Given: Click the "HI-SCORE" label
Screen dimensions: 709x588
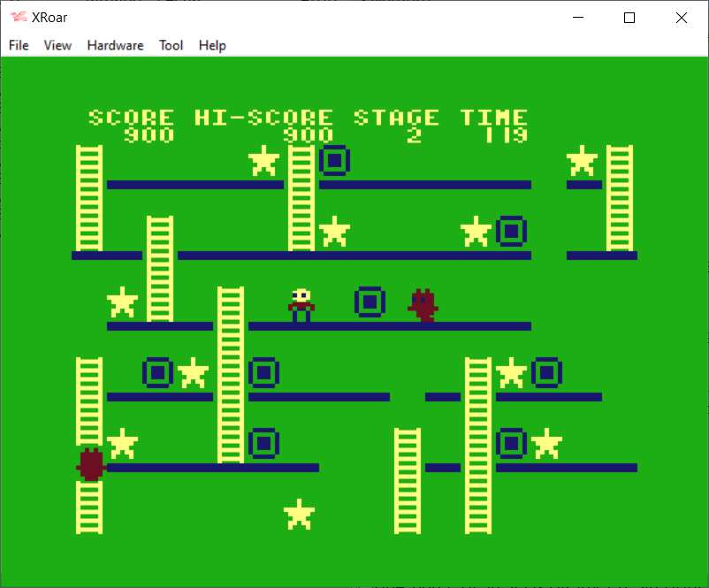Looking at the screenshot, I should [x=263, y=118].
